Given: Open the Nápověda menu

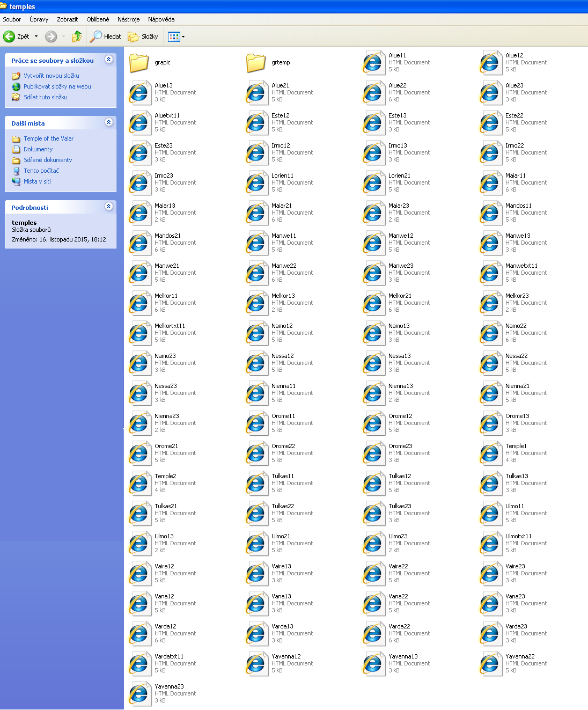Looking at the screenshot, I should (161, 19).
